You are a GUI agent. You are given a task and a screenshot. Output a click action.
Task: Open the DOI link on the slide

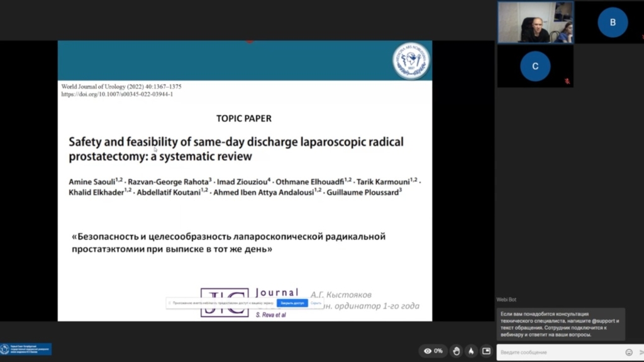[117, 94]
